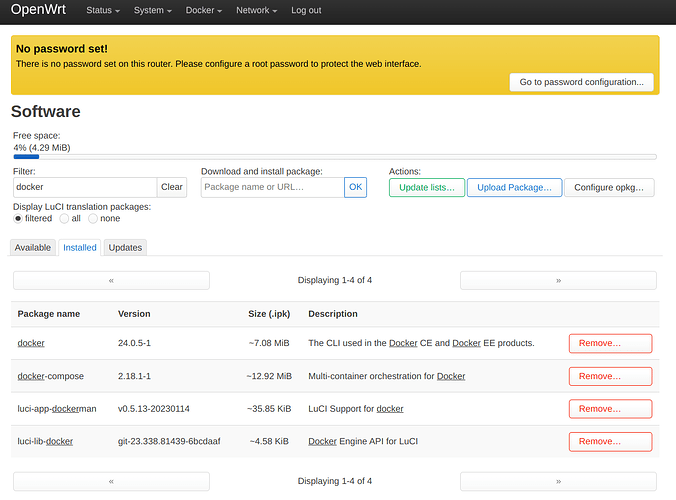
Task: Open the Network dropdown menu
Action: tap(256, 10)
